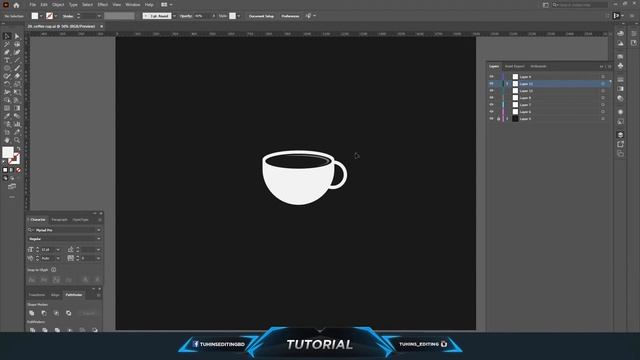This screenshot has height=360, width=640.
Task: Click the toolbar Fill color swatch
Action: [x=8, y=152]
